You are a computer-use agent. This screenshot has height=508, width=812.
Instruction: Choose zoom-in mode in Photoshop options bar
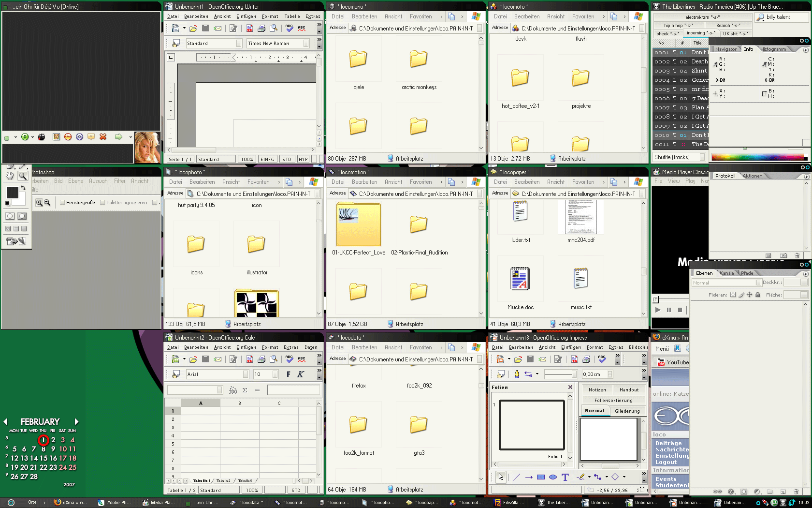click(x=39, y=203)
